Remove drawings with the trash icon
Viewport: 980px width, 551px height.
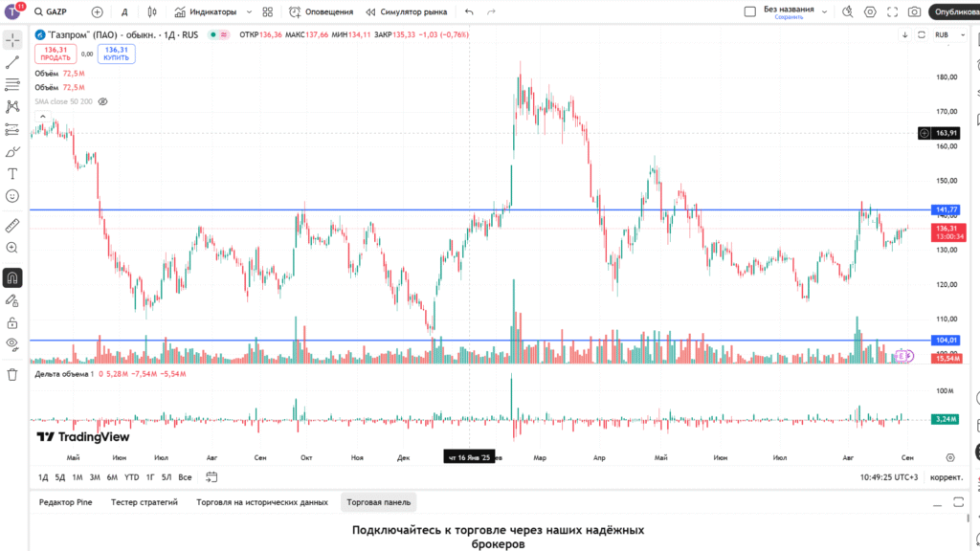tap(12, 375)
